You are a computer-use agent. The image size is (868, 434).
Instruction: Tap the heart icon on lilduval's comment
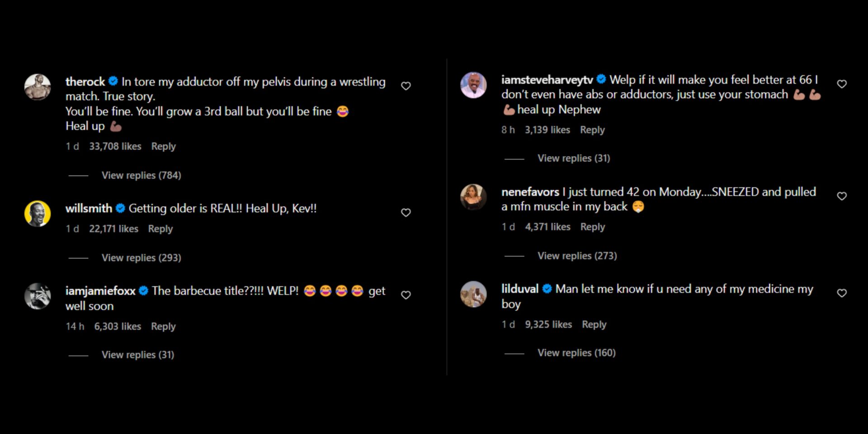tap(842, 293)
